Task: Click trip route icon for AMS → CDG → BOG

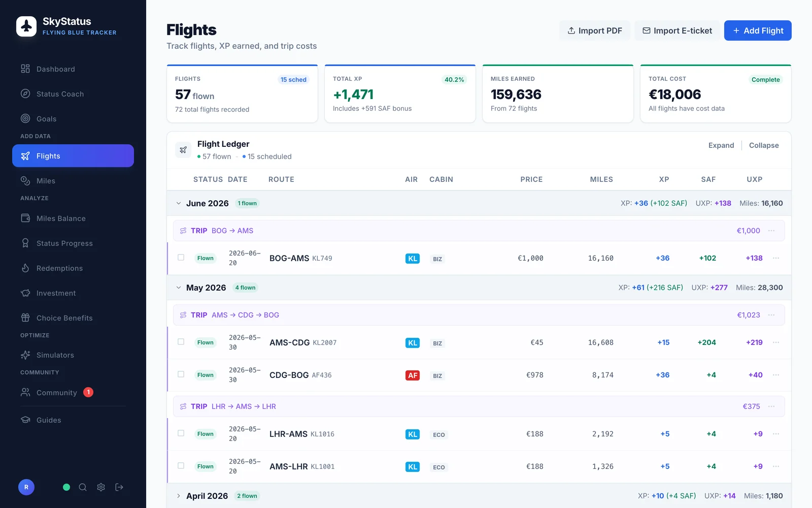Action: coord(183,315)
